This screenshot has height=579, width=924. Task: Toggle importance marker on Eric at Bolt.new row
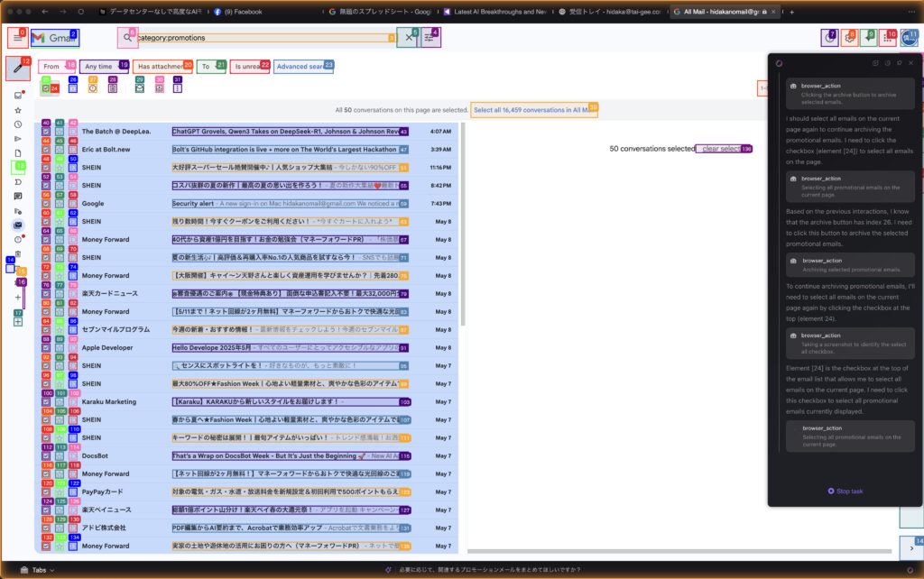73,150
